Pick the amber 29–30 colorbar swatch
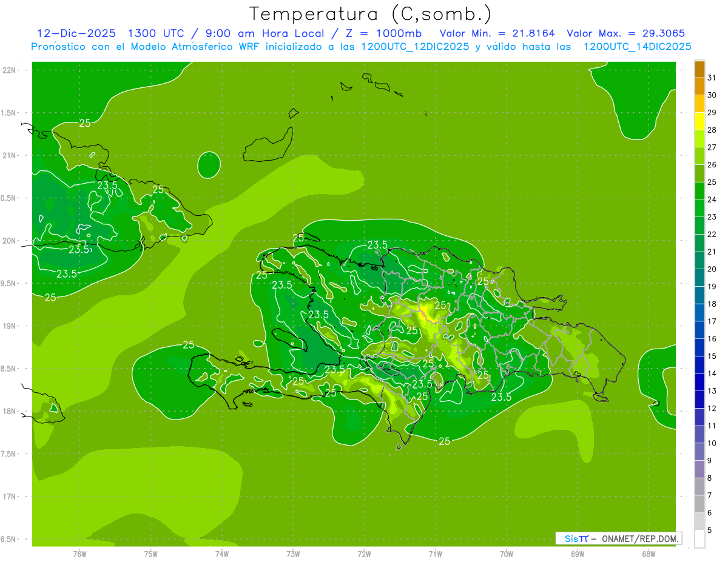The height and width of the screenshot is (562, 728). click(699, 104)
